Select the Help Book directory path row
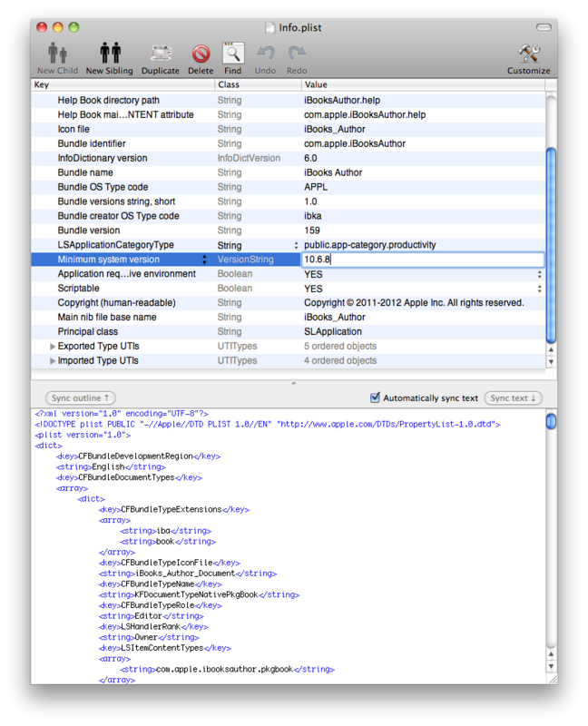Viewport: 588px width, 726px height. (x=288, y=101)
